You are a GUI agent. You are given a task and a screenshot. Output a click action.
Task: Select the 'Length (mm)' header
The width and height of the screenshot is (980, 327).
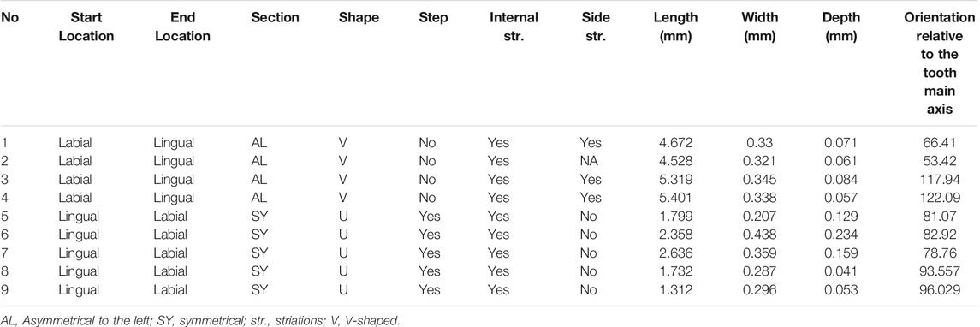pos(676,27)
